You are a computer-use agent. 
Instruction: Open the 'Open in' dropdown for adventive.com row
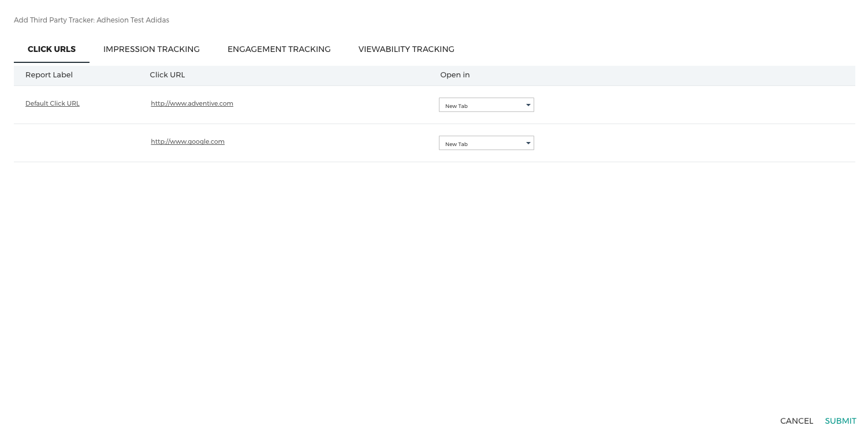[486, 105]
